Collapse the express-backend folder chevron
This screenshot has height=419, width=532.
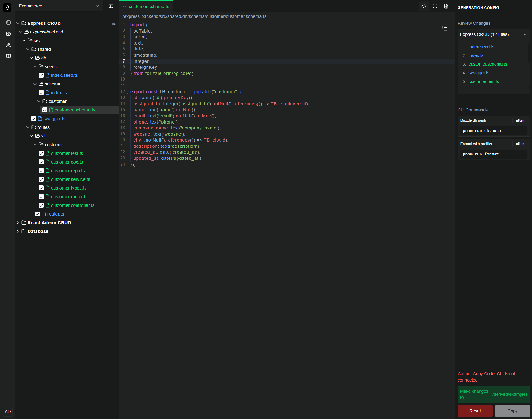[x=20, y=32]
